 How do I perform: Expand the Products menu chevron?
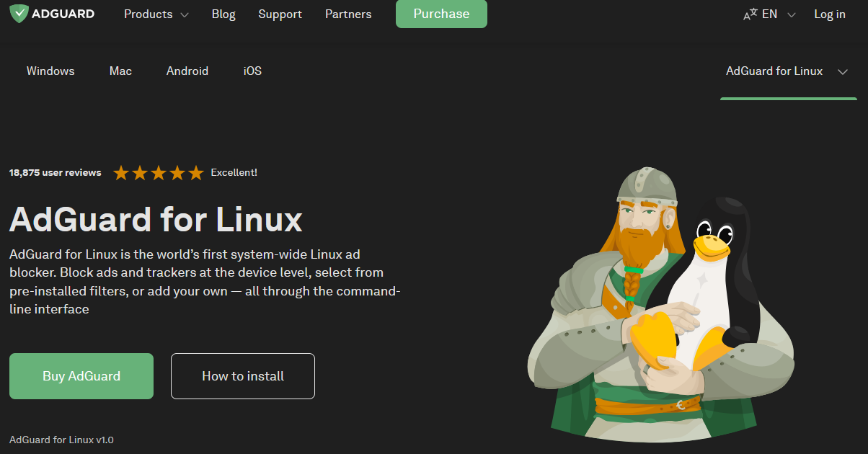185,15
